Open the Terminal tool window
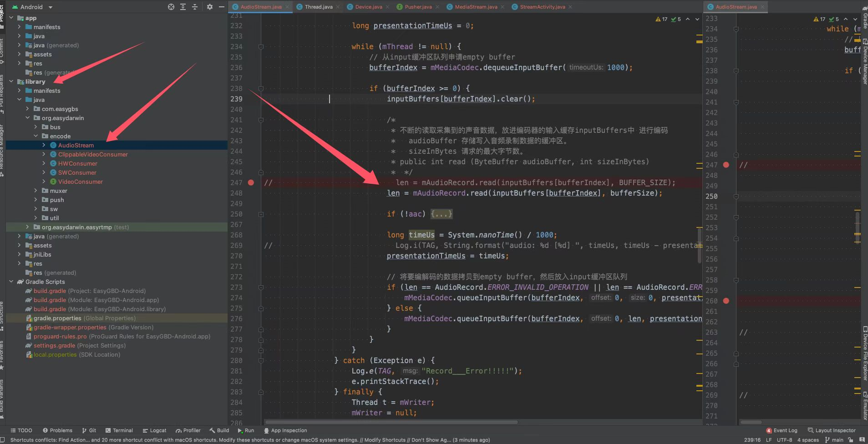Image resolution: width=868 pixels, height=444 pixels. coord(119,430)
